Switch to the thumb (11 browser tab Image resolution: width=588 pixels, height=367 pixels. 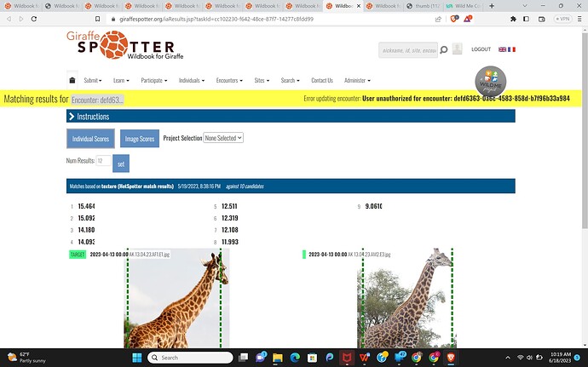pos(423,6)
